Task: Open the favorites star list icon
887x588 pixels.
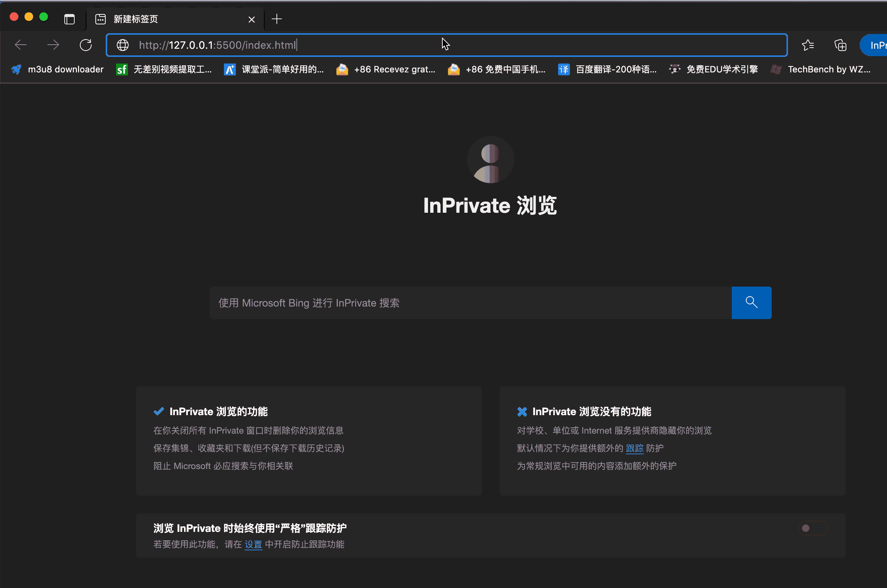Action: [x=808, y=45]
